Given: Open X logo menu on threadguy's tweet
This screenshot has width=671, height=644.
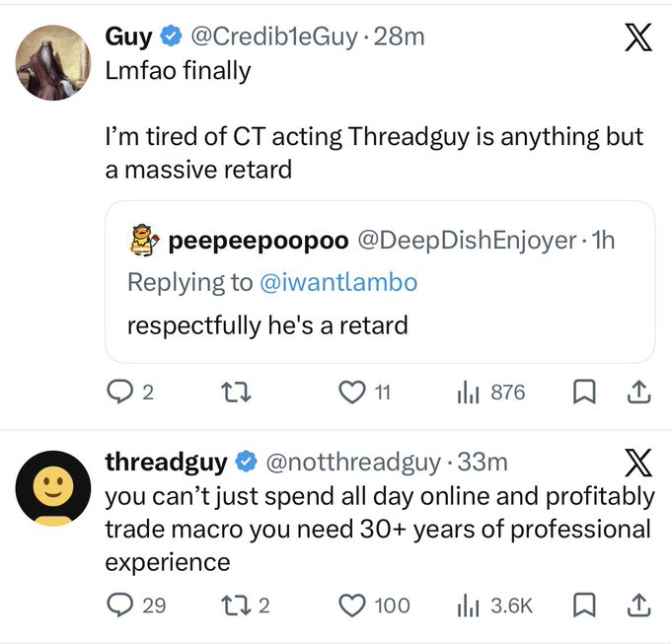Looking at the screenshot, I should coord(638,463).
